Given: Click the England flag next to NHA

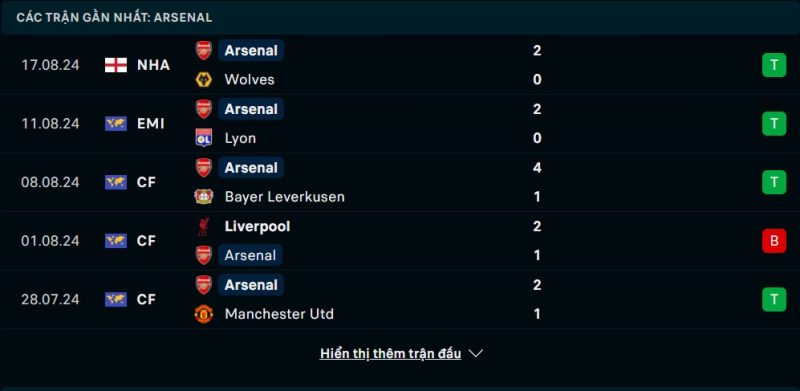Looking at the screenshot, I should tap(116, 65).
